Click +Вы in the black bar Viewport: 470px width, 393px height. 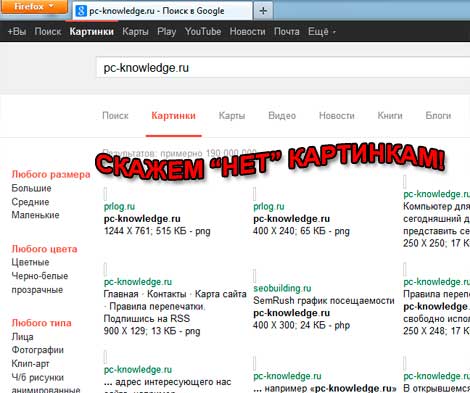pyautogui.click(x=17, y=32)
